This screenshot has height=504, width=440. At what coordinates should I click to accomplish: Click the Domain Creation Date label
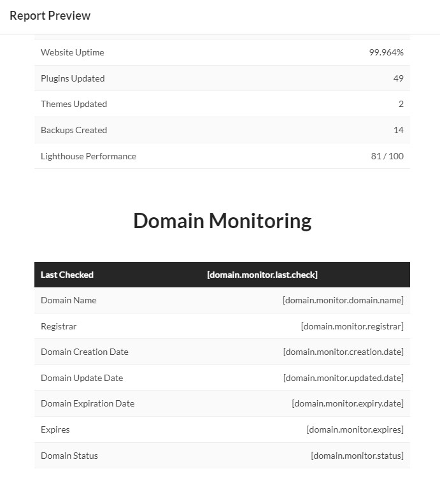point(84,352)
